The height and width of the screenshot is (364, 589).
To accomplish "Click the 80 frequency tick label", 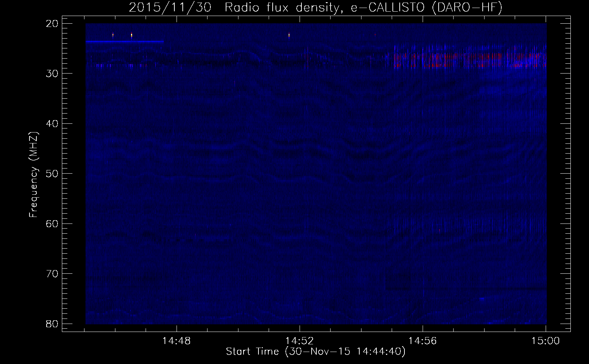I will 52,323.
